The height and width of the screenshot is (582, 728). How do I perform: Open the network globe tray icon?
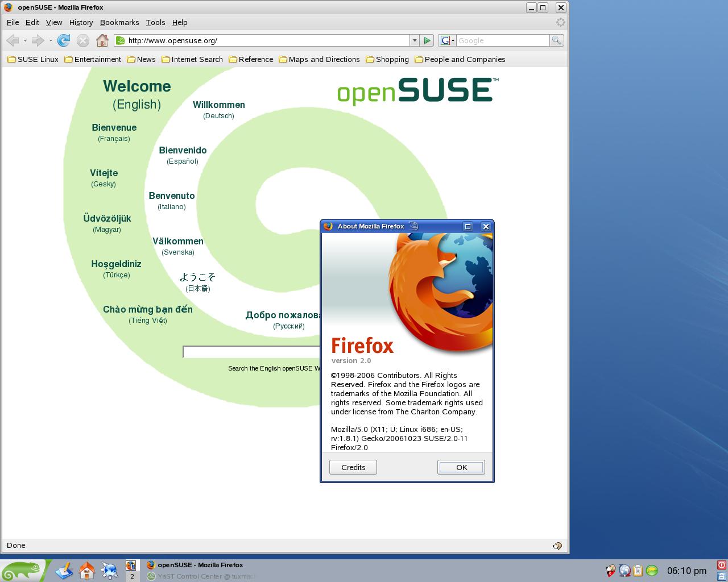coord(624,571)
